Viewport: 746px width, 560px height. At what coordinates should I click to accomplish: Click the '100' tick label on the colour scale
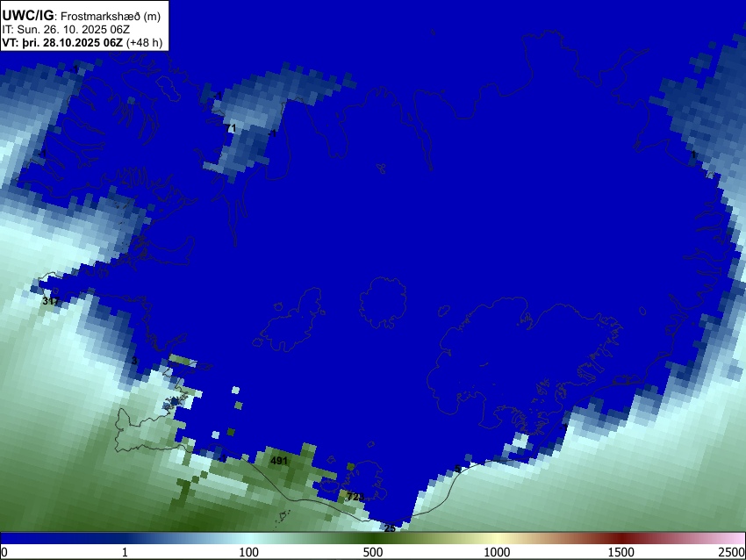(x=248, y=552)
